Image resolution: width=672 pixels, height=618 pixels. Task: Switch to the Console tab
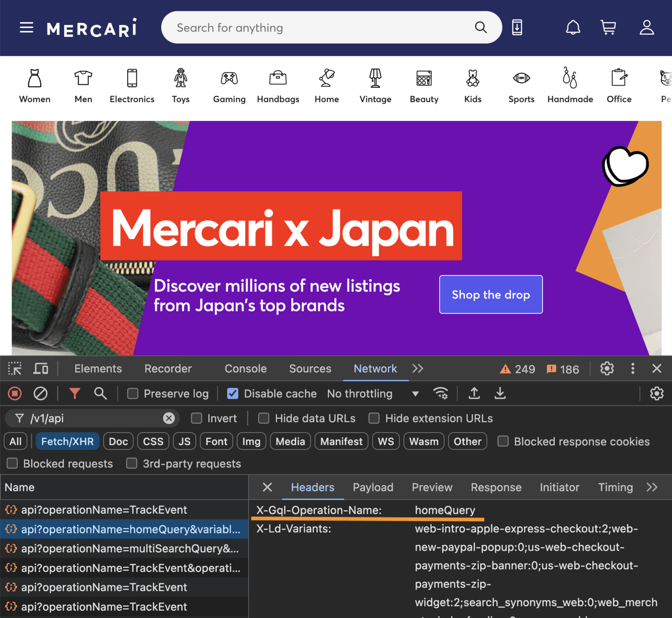coord(245,369)
